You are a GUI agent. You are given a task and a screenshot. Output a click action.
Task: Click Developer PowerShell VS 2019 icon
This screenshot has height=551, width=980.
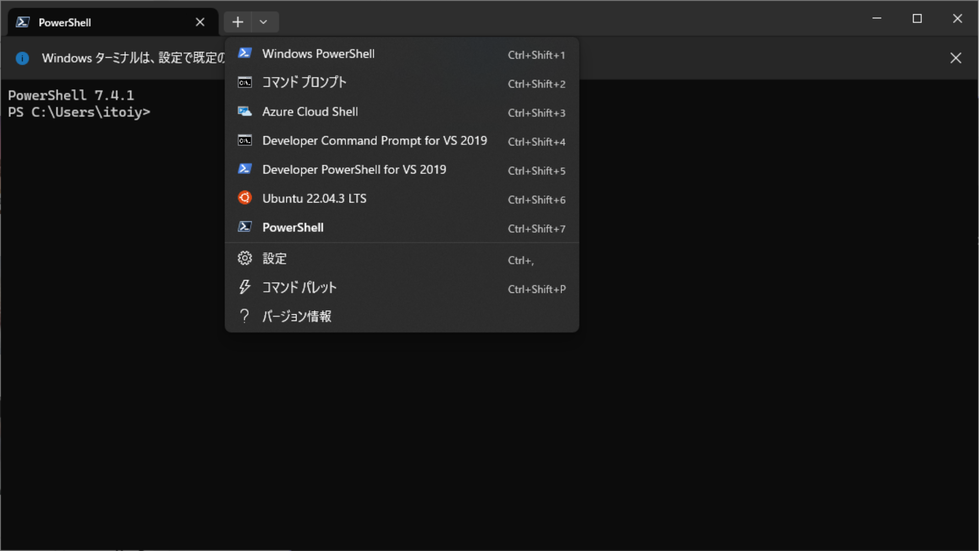[x=245, y=169]
